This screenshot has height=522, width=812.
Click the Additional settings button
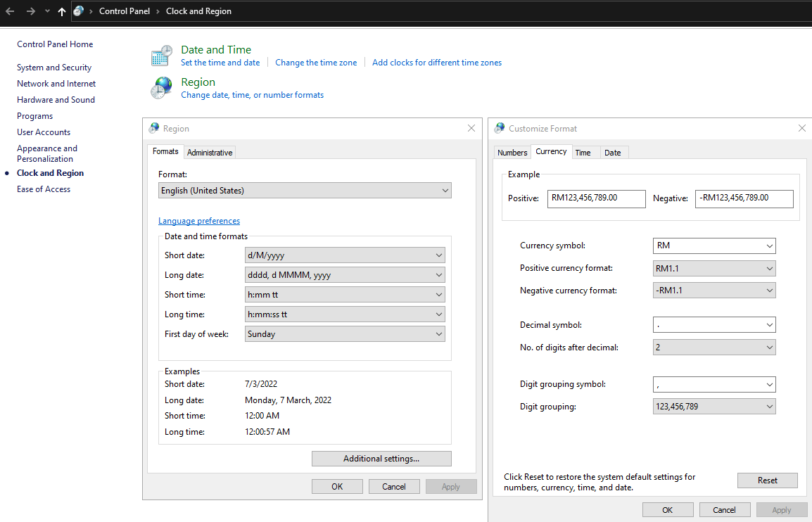381,458
